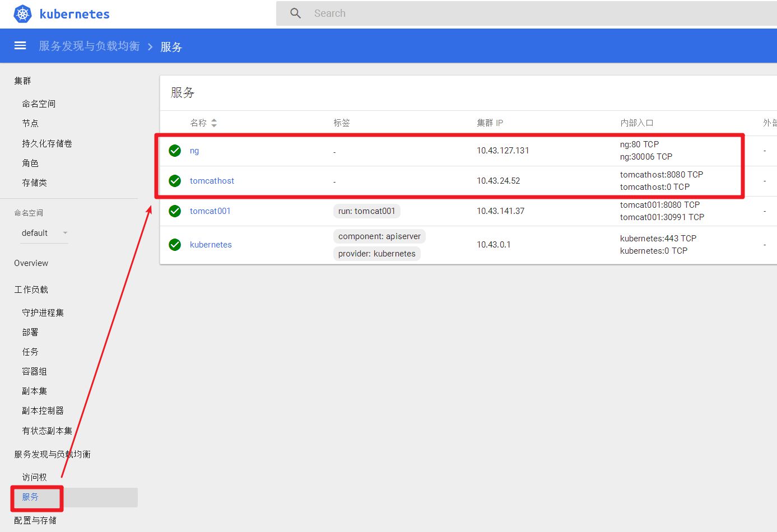Click cluster IP 10.43.0.1
This screenshot has width=777, height=532.
(494, 245)
